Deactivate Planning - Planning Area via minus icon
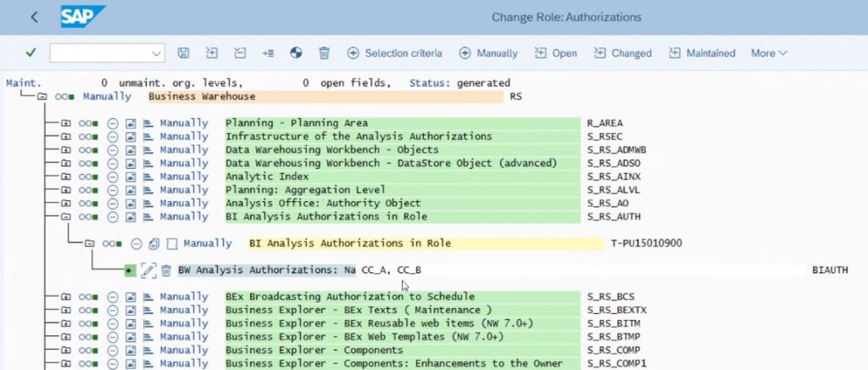 coord(113,123)
